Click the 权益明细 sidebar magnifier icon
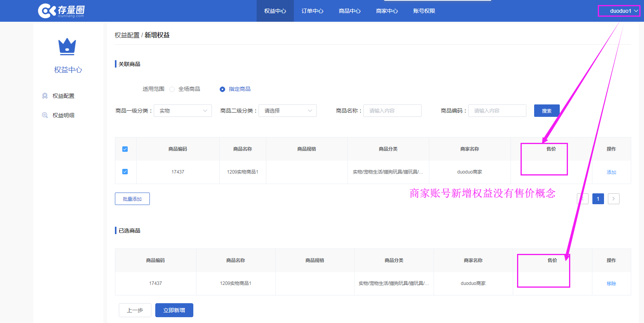This screenshot has width=644, height=323. [45, 115]
